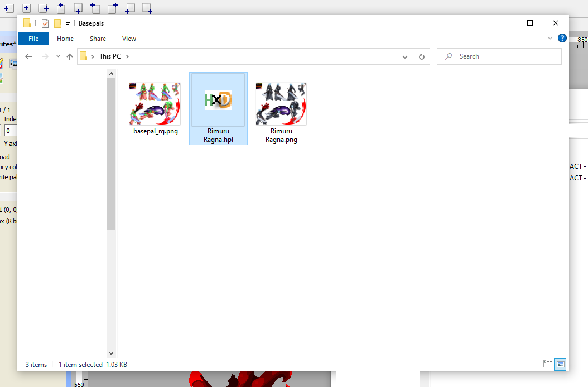Click the navigation pane scrollbar thumb
The height and width of the screenshot is (387, 588).
tap(111, 154)
